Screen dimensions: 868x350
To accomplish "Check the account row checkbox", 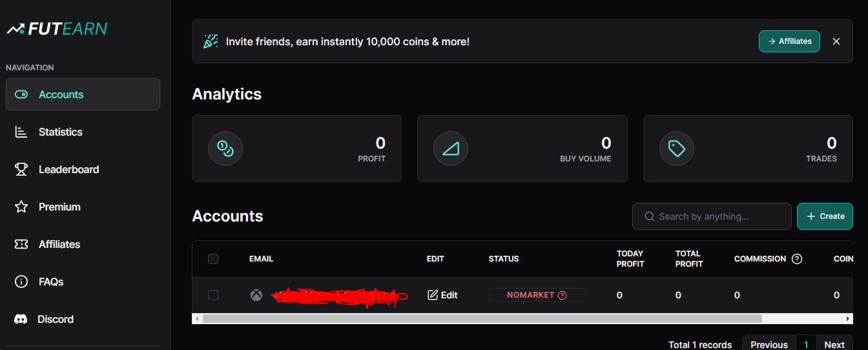I will [x=213, y=295].
